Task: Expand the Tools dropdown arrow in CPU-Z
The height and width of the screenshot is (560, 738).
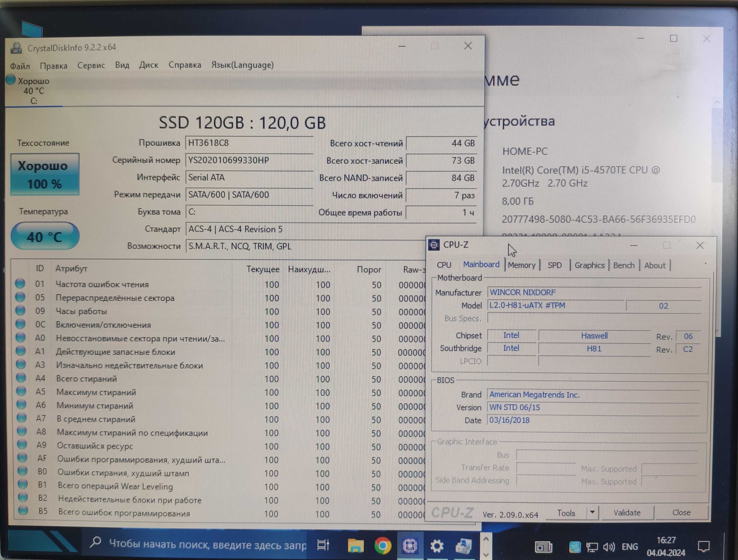Action: (593, 512)
